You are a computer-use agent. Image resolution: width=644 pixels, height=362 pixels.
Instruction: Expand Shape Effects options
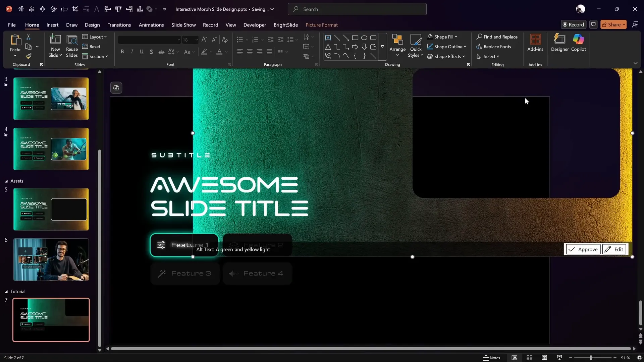coord(464,56)
